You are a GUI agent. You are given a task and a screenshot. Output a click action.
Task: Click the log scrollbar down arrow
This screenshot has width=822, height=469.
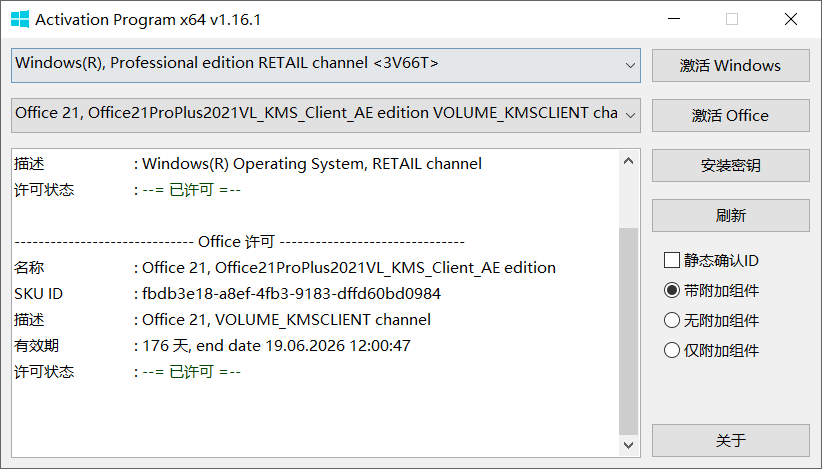[629, 445]
